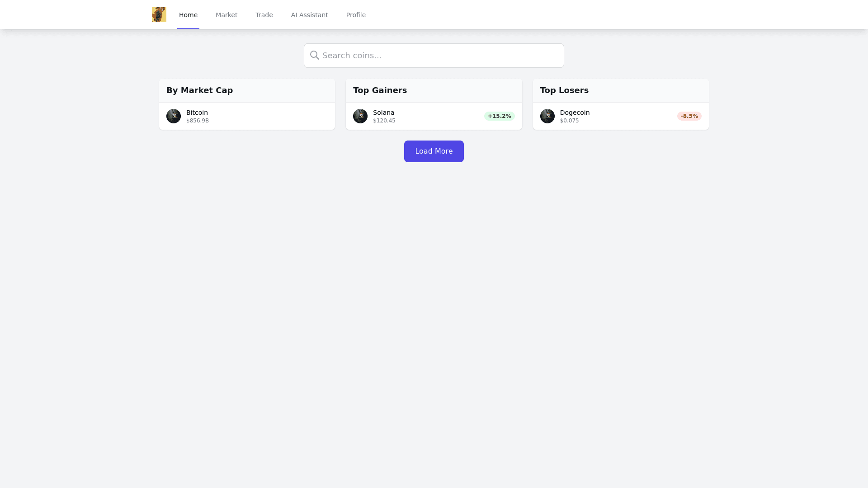Go to the Trade tab

(264, 15)
